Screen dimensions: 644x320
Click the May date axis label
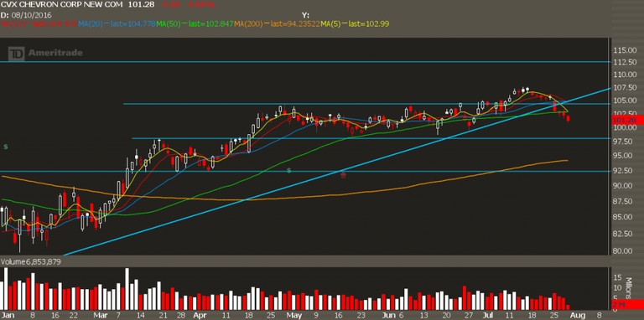click(x=294, y=316)
